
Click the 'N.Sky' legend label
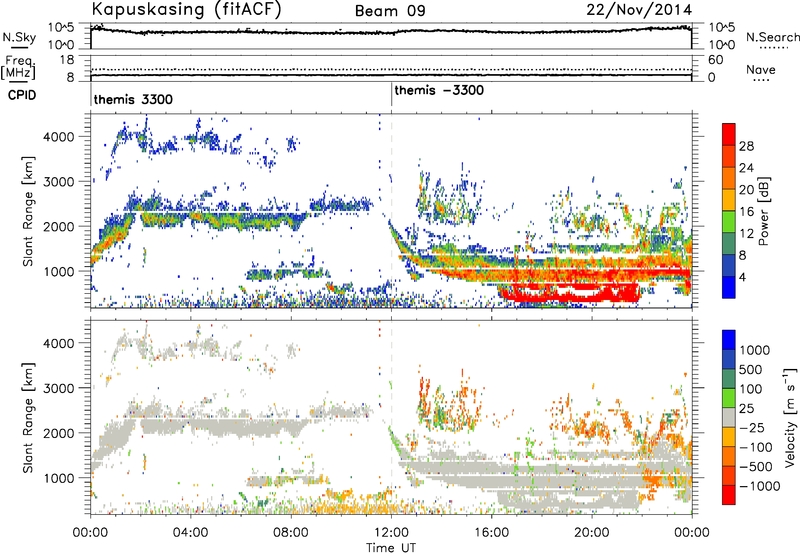tap(19, 37)
